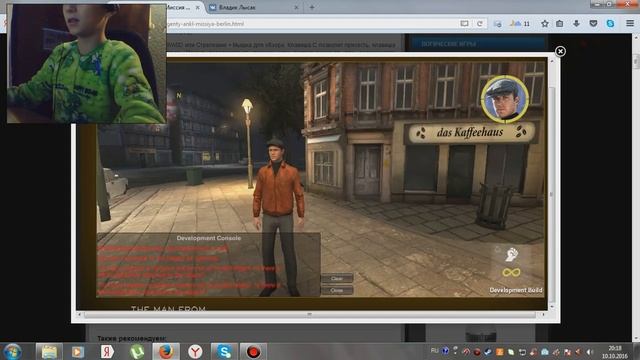This screenshot has height=360, width=640.
Task: Close the game popup with the X button
Action: click(560, 51)
